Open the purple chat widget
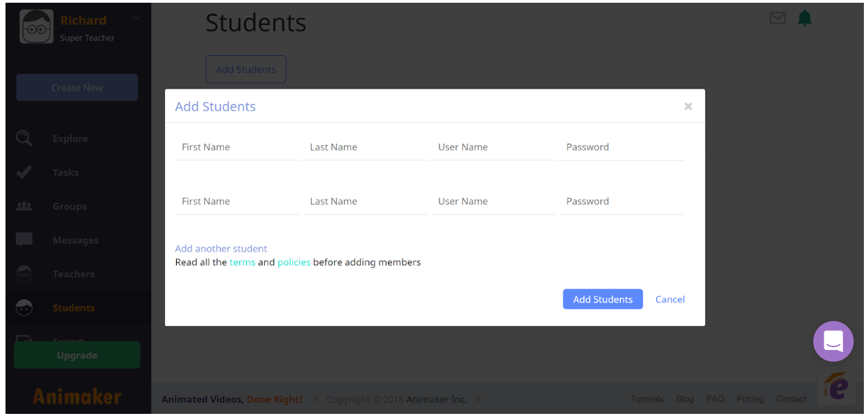868x418 pixels. tap(833, 341)
